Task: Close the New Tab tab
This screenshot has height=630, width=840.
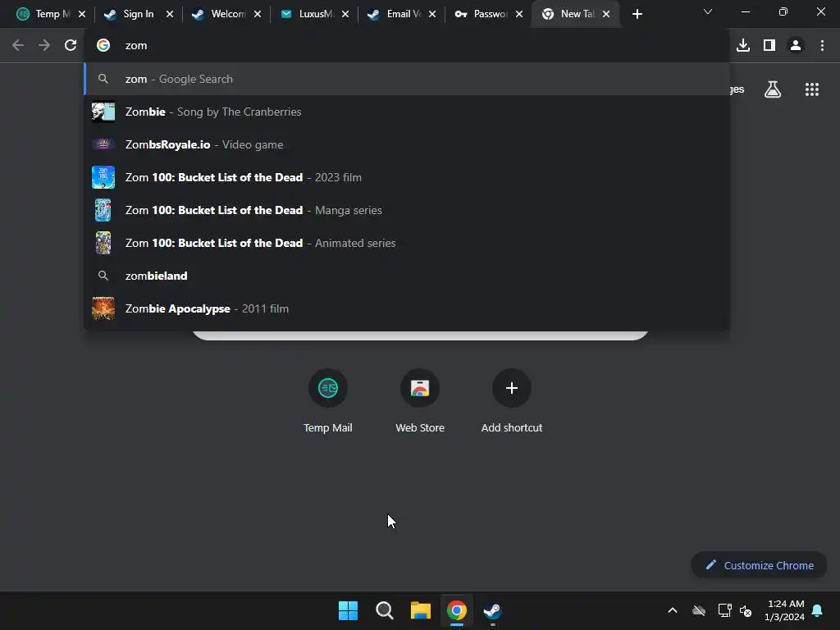Action: pyautogui.click(x=606, y=14)
